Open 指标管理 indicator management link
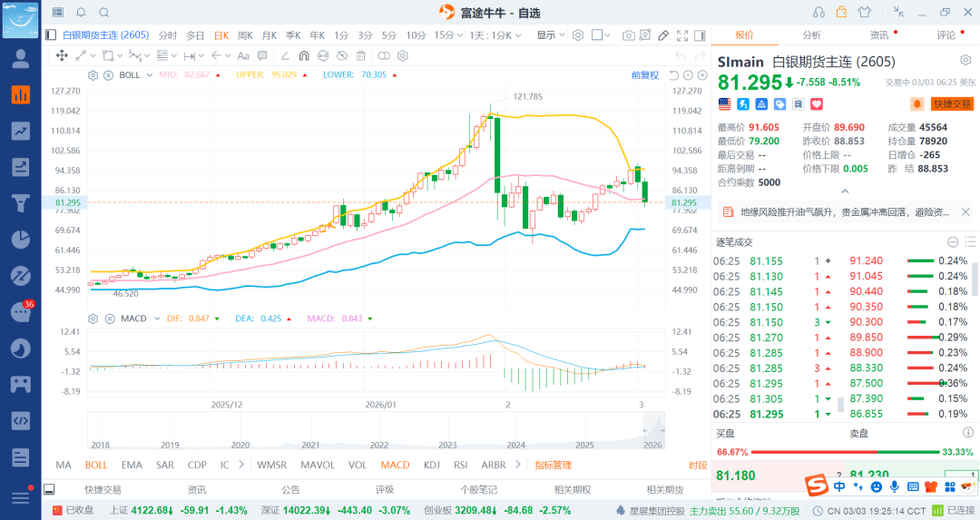 553,465
